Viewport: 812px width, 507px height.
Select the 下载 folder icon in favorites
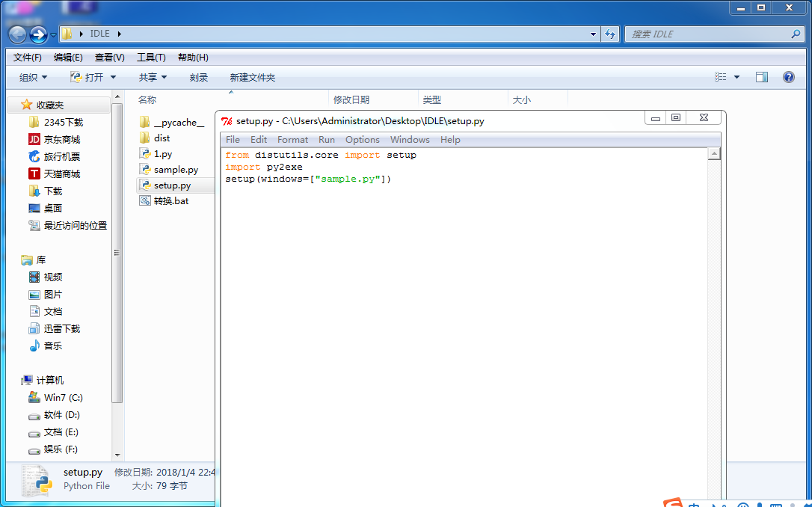pos(34,191)
